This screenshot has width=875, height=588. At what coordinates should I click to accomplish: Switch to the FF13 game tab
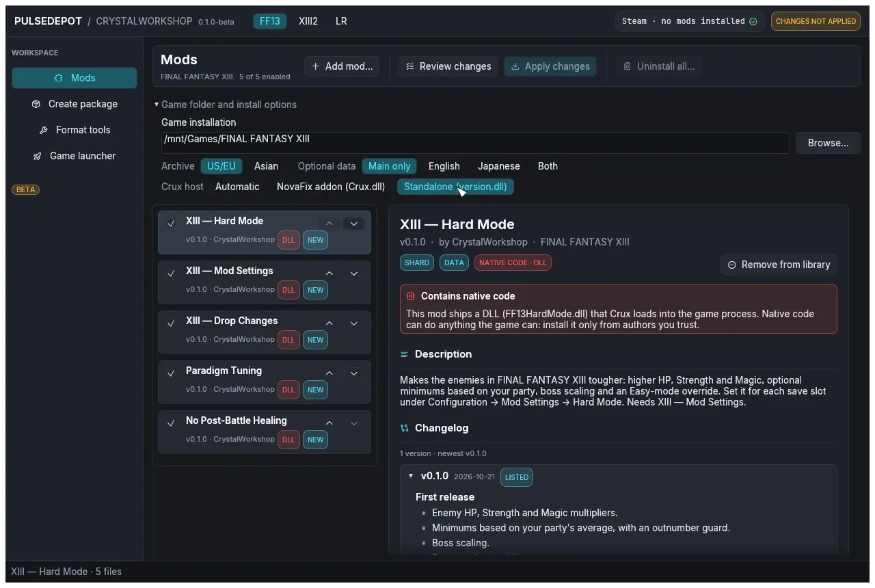click(x=270, y=21)
